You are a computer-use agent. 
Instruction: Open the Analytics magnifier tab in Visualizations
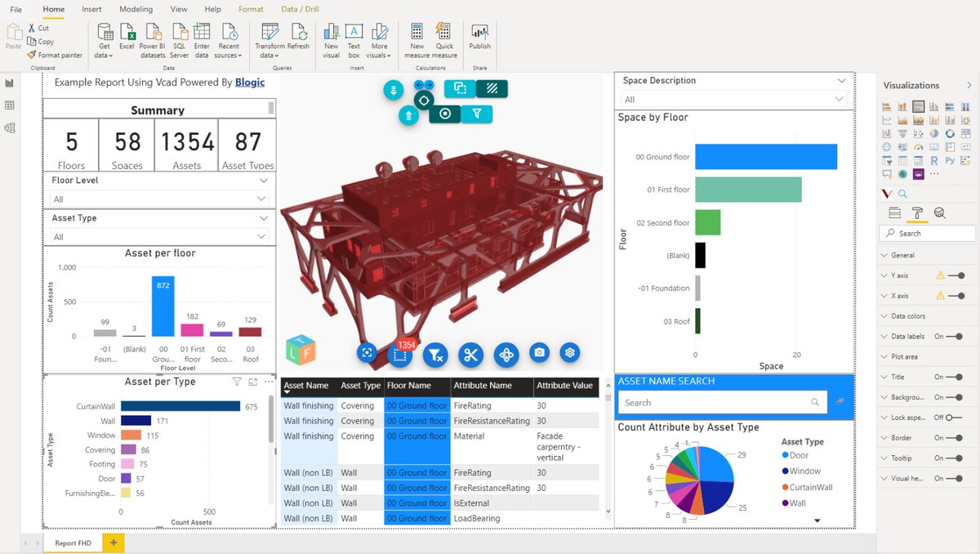coord(939,213)
